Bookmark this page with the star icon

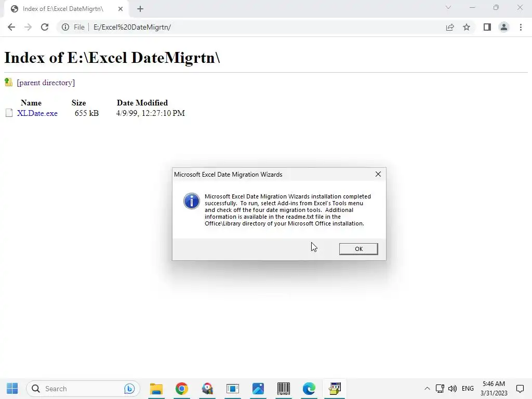click(x=467, y=27)
